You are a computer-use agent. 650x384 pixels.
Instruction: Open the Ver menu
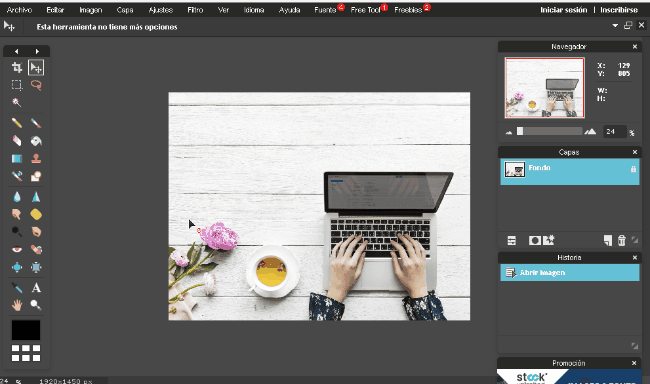click(x=223, y=10)
